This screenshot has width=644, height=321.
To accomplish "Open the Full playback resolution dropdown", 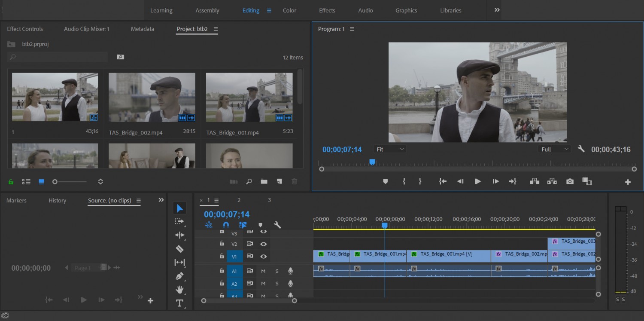I will point(554,149).
